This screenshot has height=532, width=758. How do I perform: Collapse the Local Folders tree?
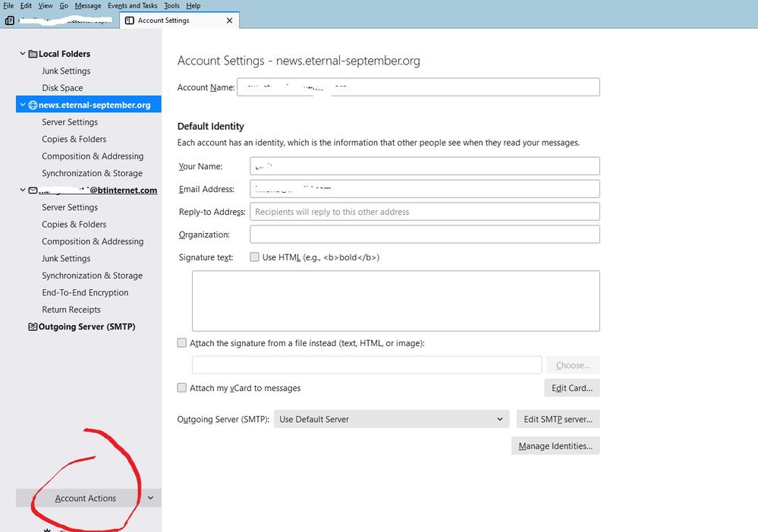23,54
